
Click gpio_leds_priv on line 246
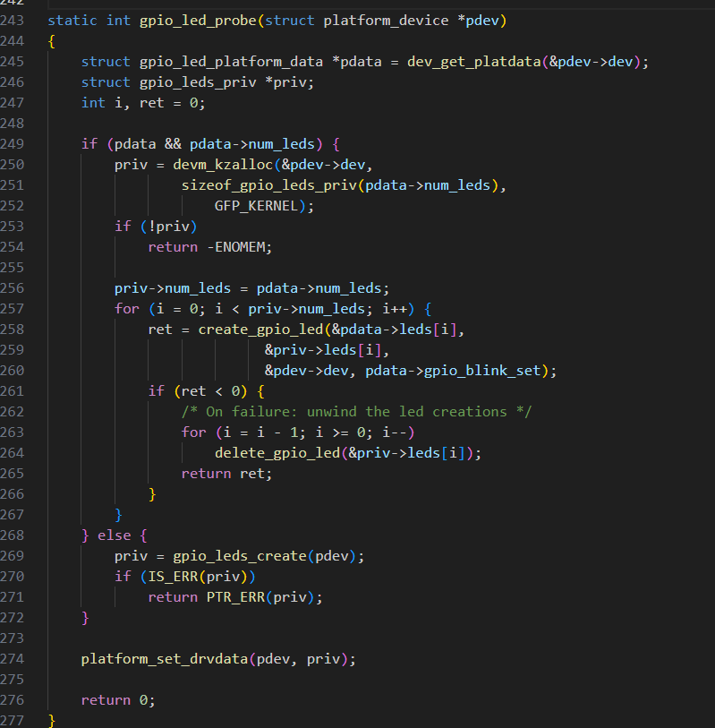click(198, 82)
